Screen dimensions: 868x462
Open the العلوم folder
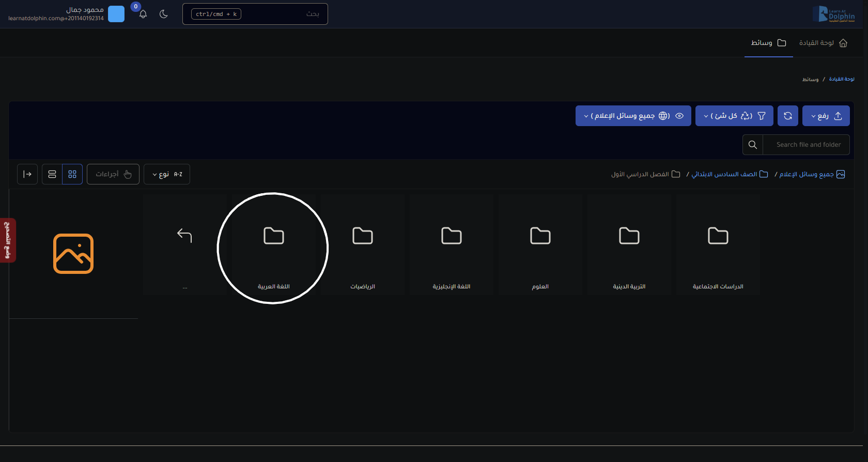click(x=540, y=244)
